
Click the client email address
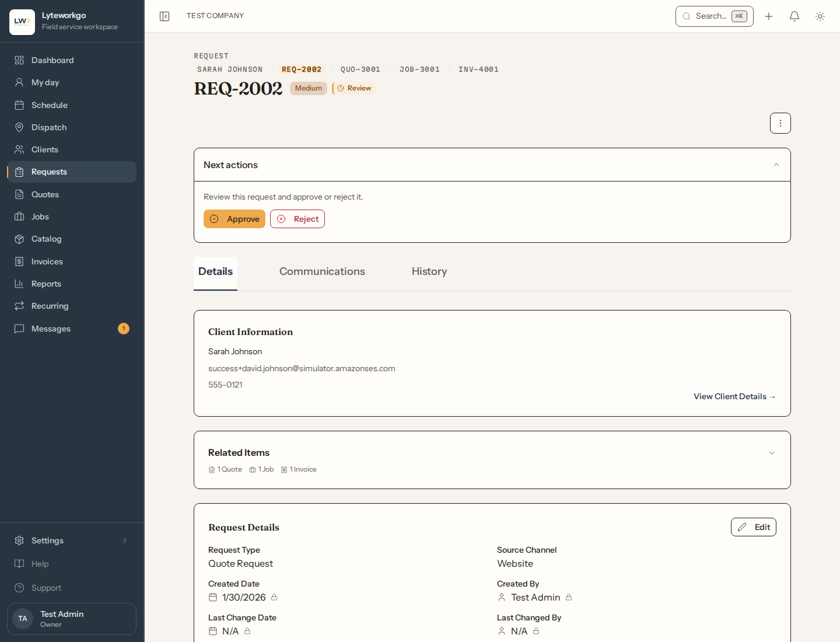tap(302, 368)
